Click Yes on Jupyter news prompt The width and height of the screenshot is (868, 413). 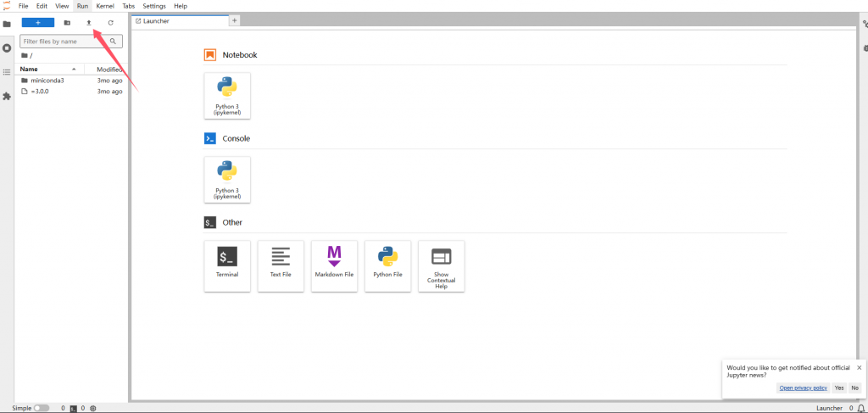click(839, 388)
